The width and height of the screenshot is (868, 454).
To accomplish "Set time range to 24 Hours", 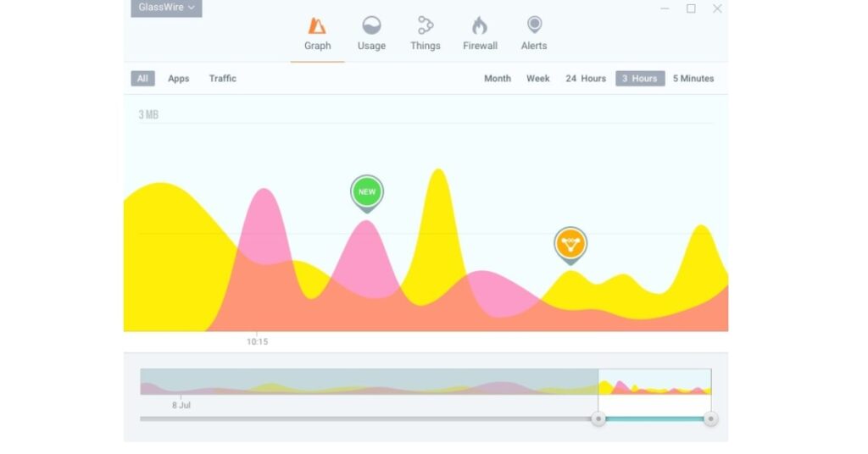I will point(586,79).
